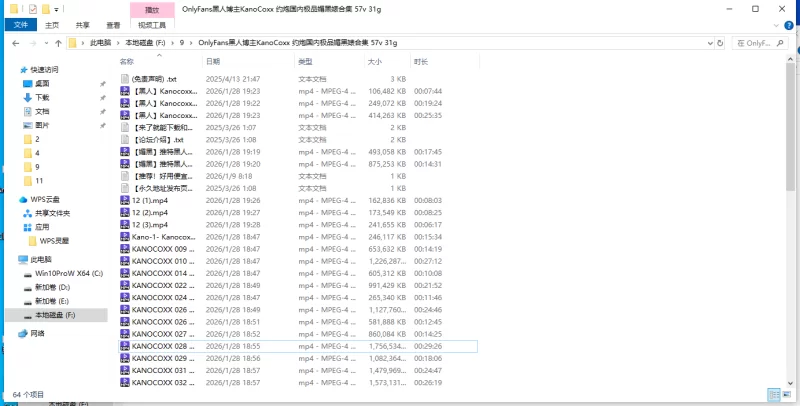Open the WPS灵犀 folder in the sidebar

(54, 241)
